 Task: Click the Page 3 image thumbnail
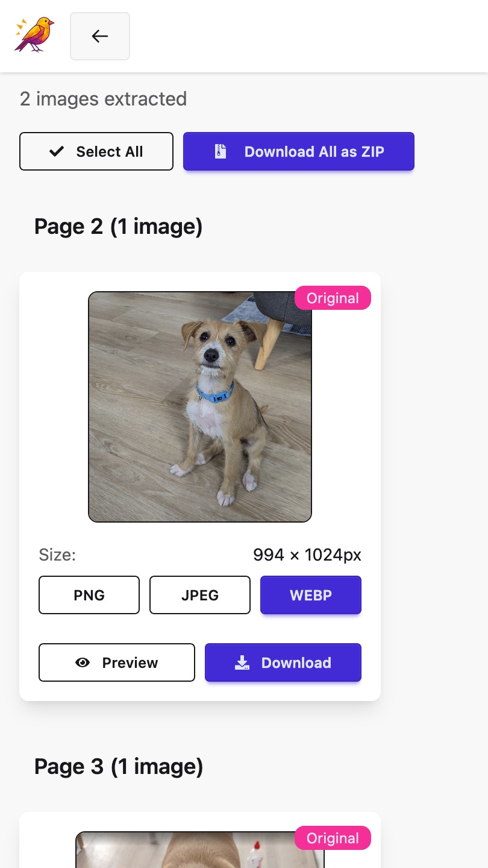200,851
